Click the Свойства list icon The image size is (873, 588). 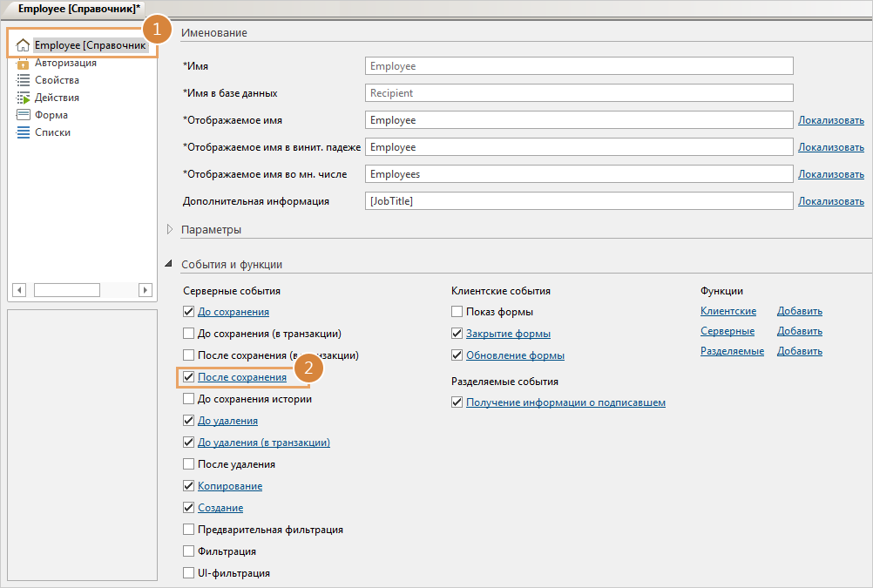click(x=24, y=80)
